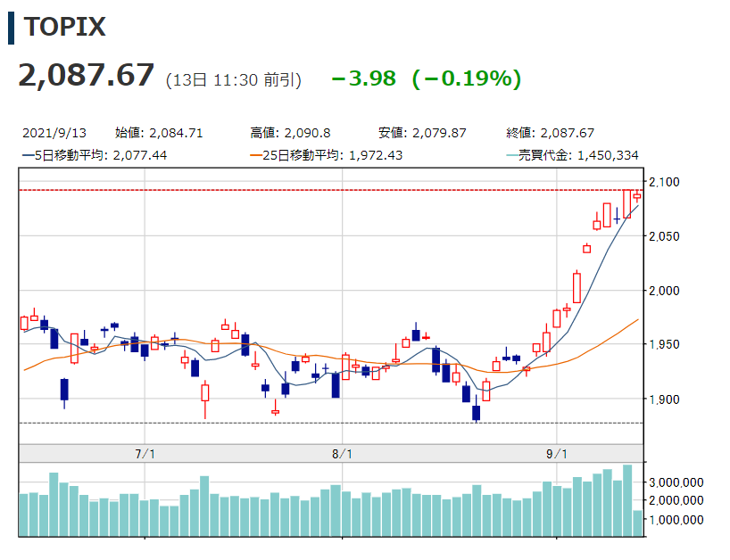Click the 1,900 price axis label

(664, 399)
